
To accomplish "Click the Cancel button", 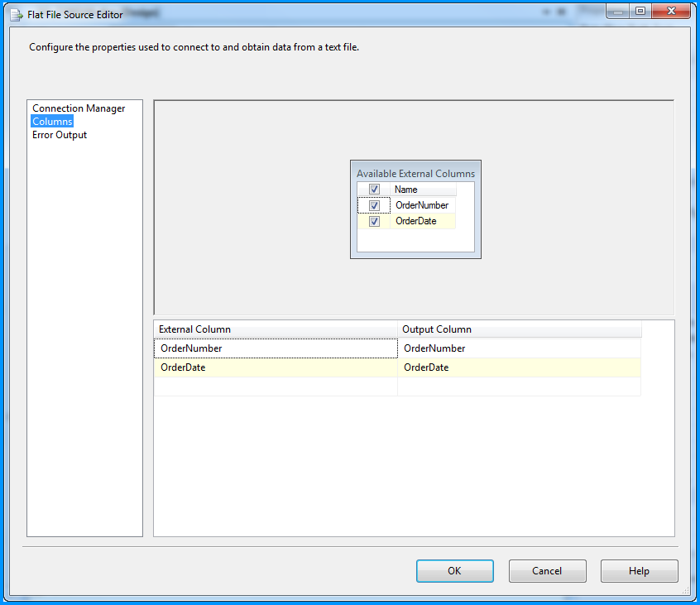I will (547, 571).
